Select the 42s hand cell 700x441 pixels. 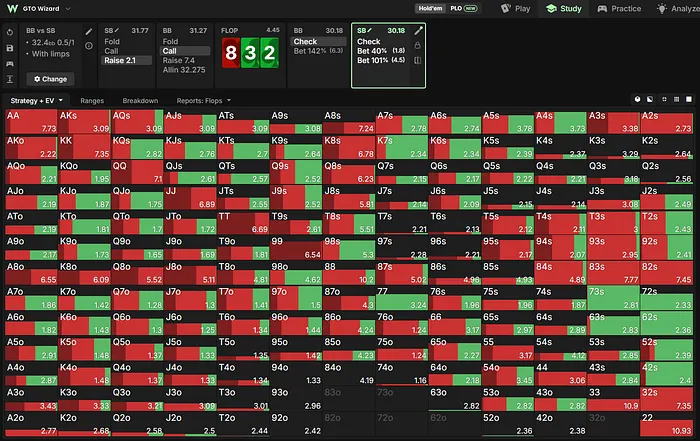pos(667,374)
